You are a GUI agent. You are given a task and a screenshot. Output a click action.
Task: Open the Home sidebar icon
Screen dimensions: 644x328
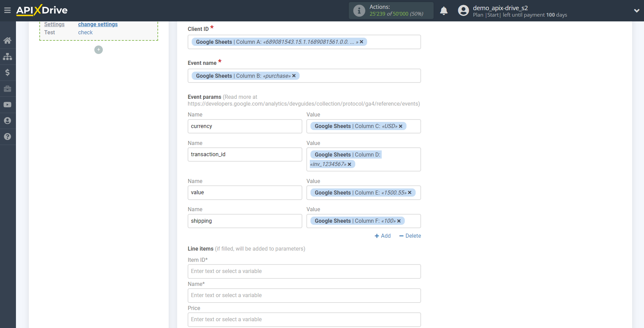coord(7,40)
